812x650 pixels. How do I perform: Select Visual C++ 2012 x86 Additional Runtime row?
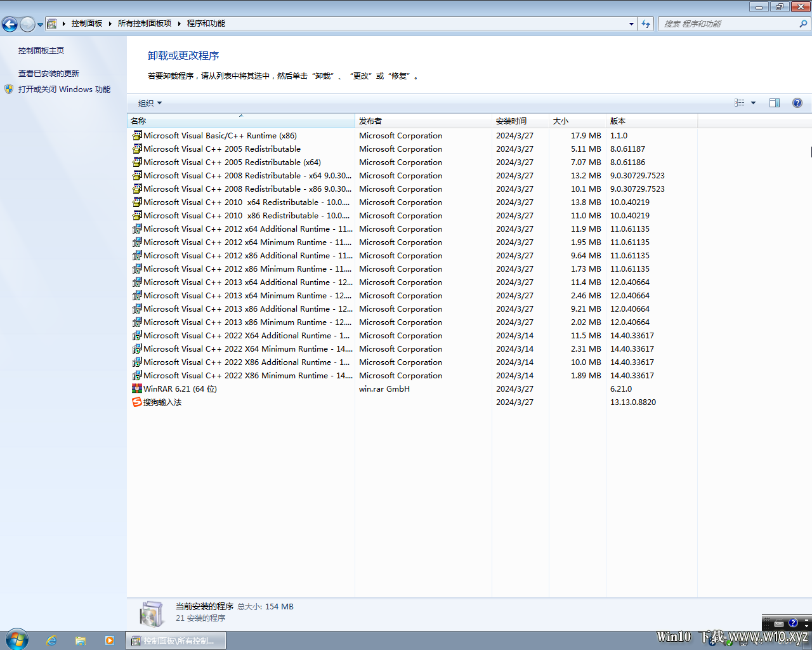pos(412,255)
